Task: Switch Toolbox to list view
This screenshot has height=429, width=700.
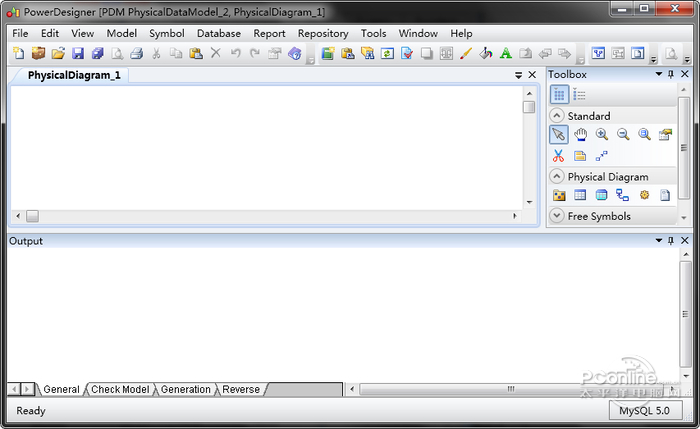Action: 579,95
